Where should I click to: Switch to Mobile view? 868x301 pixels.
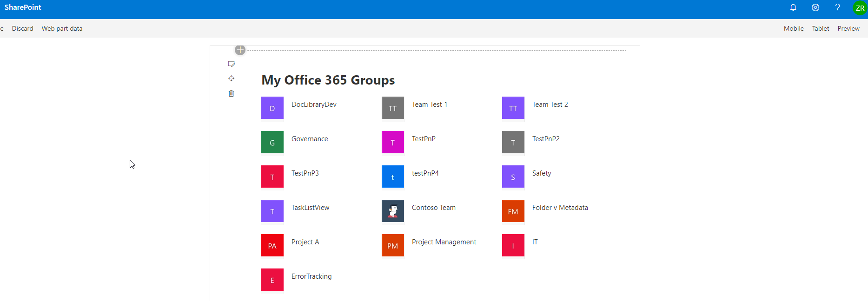794,28
